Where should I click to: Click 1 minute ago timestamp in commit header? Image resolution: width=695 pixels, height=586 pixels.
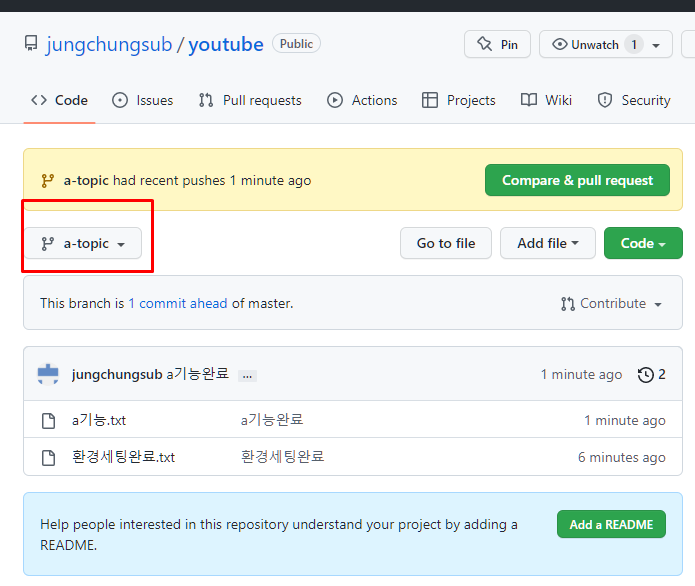[x=581, y=375]
